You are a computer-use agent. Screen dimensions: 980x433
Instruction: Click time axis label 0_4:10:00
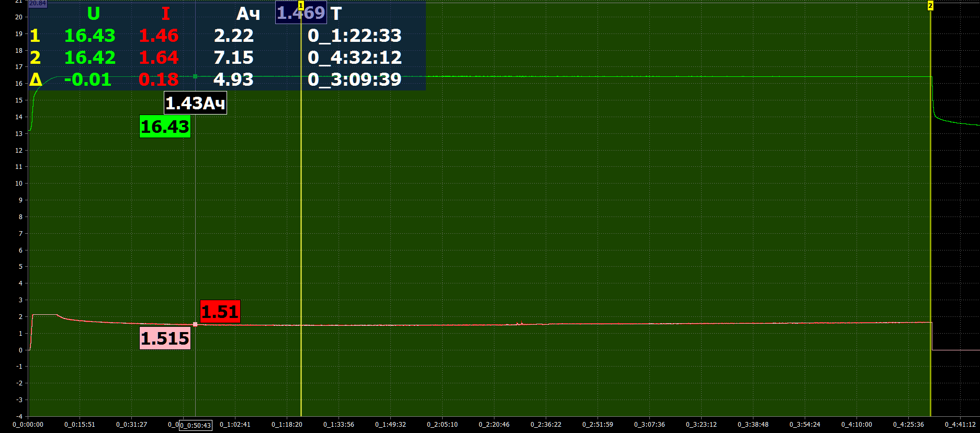tap(857, 425)
